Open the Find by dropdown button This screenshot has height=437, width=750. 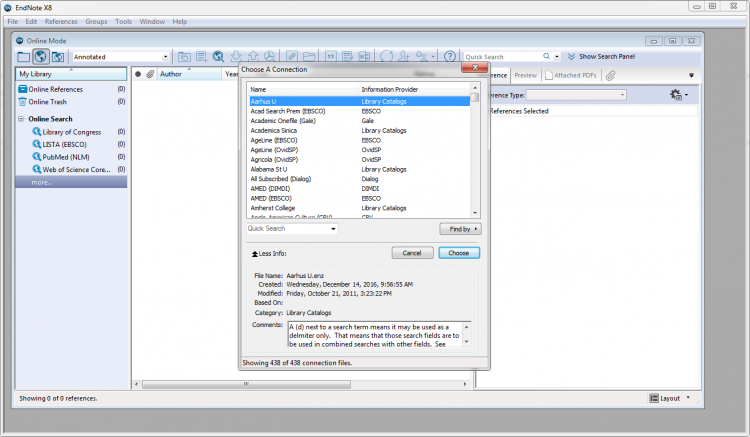point(460,229)
